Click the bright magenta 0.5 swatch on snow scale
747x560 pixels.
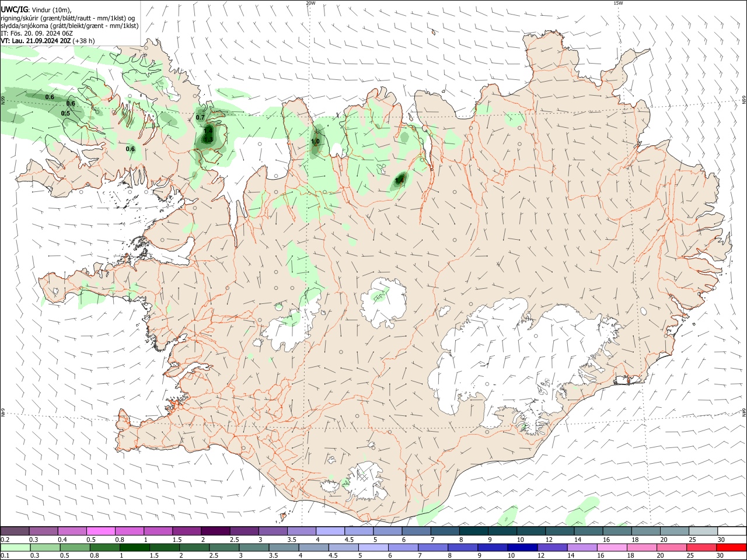click(x=100, y=531)
